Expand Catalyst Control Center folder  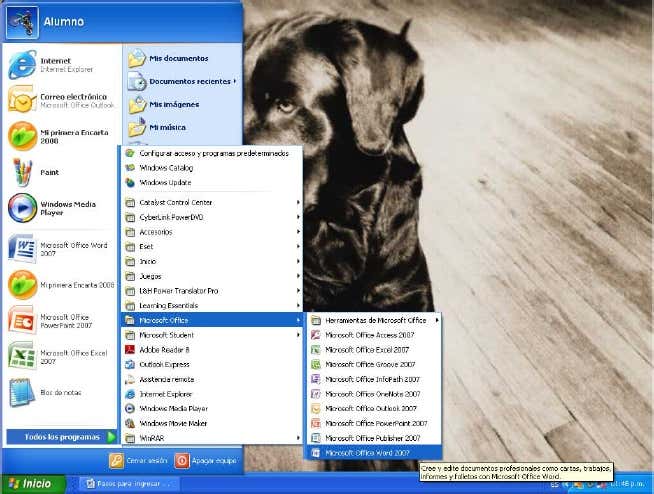pyautogui.click(x=211, y=202)
